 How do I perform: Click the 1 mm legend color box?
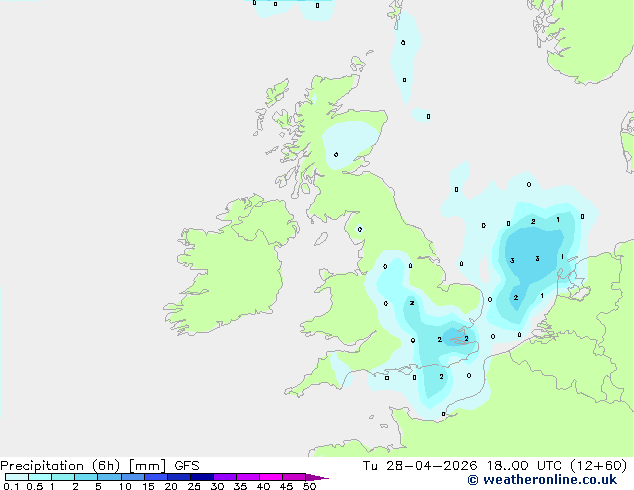(x=63, y=477)
